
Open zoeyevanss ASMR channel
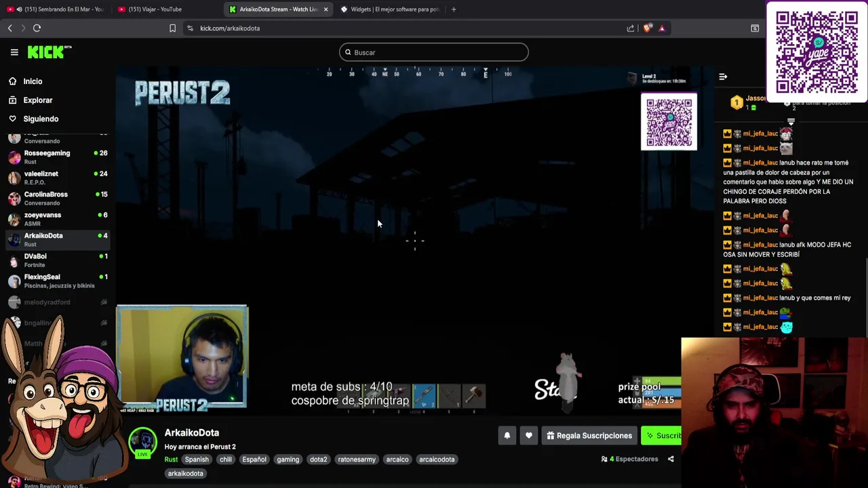click(x=58, y=219)
